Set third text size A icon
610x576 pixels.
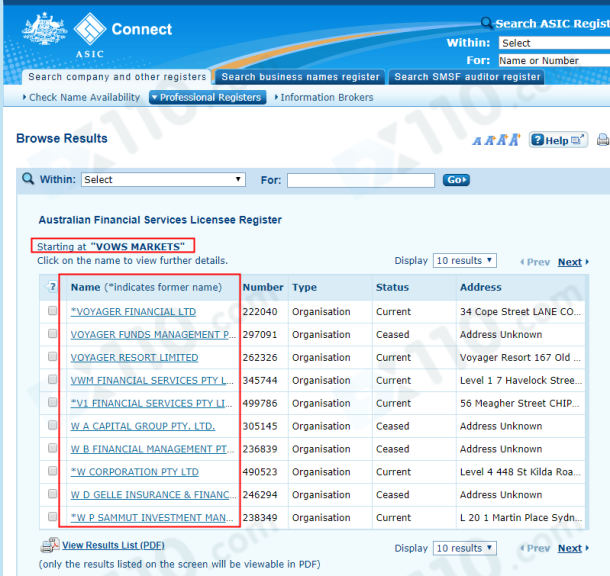502,140
